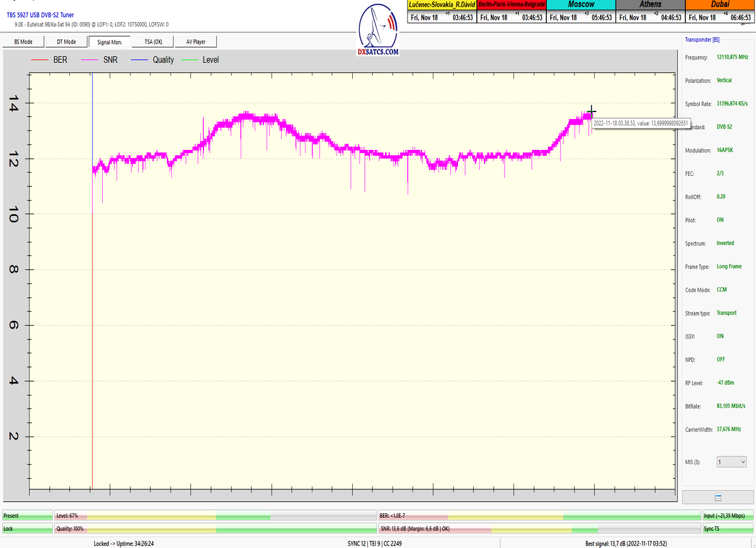Image resolution: width=756 pixels, height=548 pixels.
Task: Click the SNR 13,6 dB meter bar
Action: 539,528
